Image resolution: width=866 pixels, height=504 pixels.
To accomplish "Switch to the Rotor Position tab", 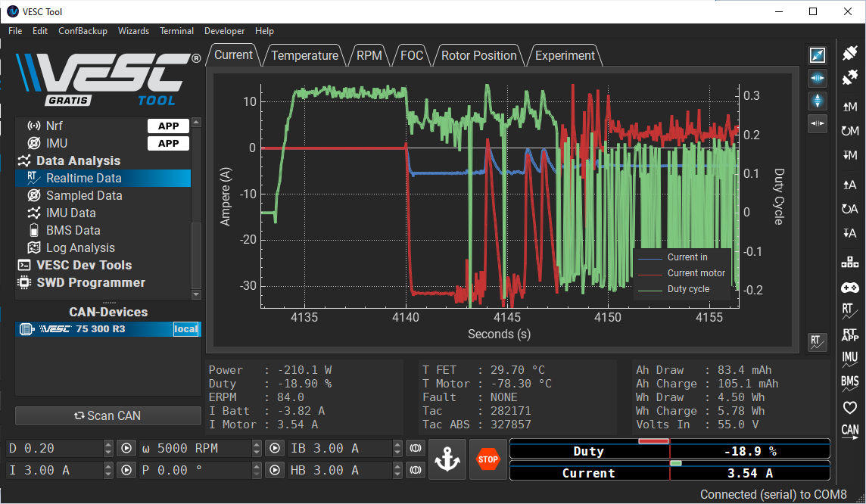I will tap(479, 56).
